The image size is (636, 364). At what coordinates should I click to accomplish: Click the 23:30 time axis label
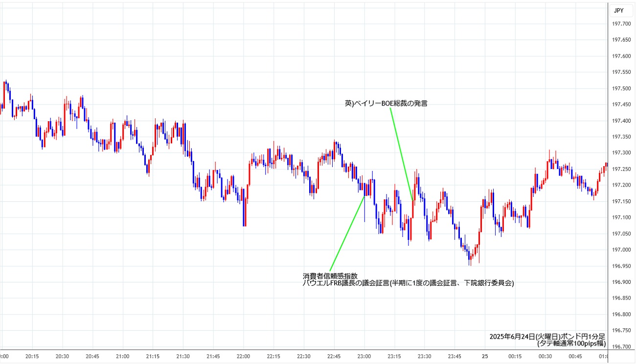(x=424, y=356)
